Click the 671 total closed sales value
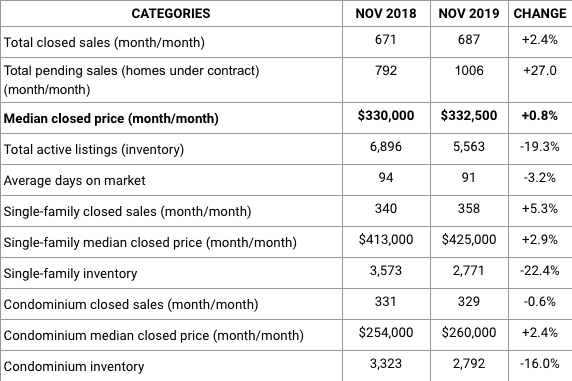The height and width of the screenshot is (381, 572). (386, 39)
